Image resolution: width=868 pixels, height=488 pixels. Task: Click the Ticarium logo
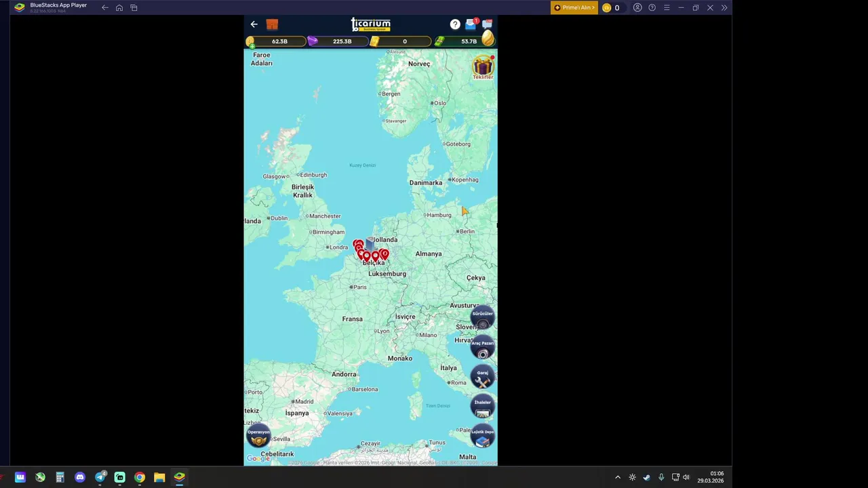371,24
